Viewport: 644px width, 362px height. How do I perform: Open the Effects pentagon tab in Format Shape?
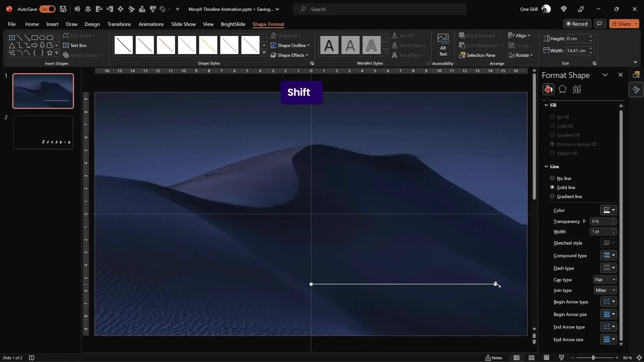(x=562, y=89)
